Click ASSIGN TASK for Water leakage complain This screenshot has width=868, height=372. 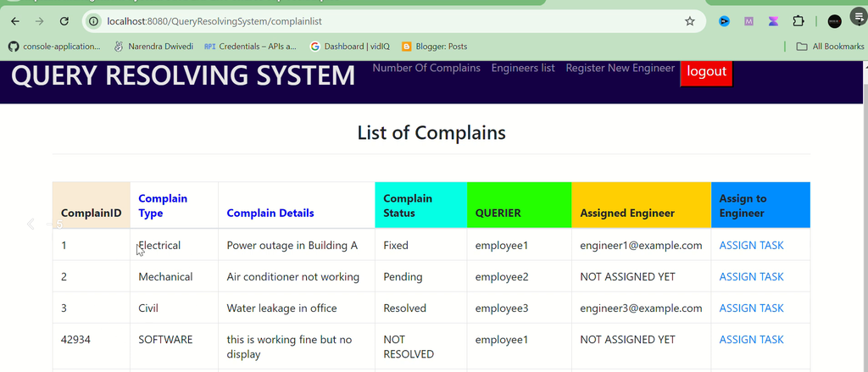(751, 308)
